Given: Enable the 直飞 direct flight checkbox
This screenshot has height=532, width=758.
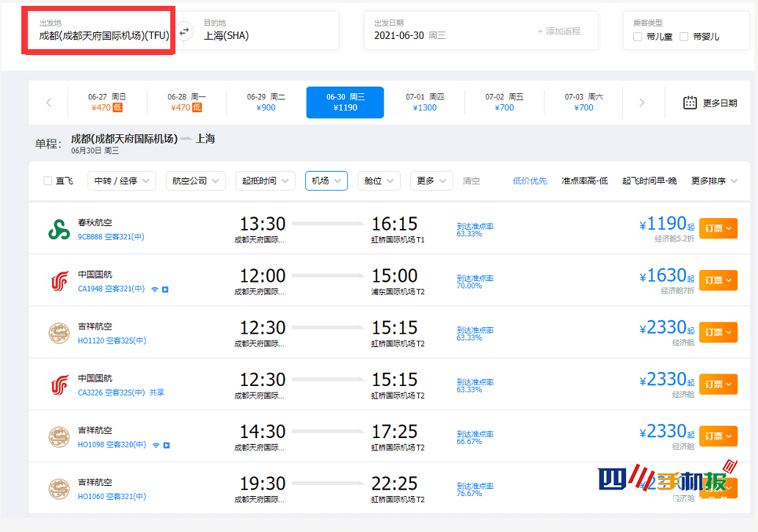Looking at the screenshot, I should 48,181.
